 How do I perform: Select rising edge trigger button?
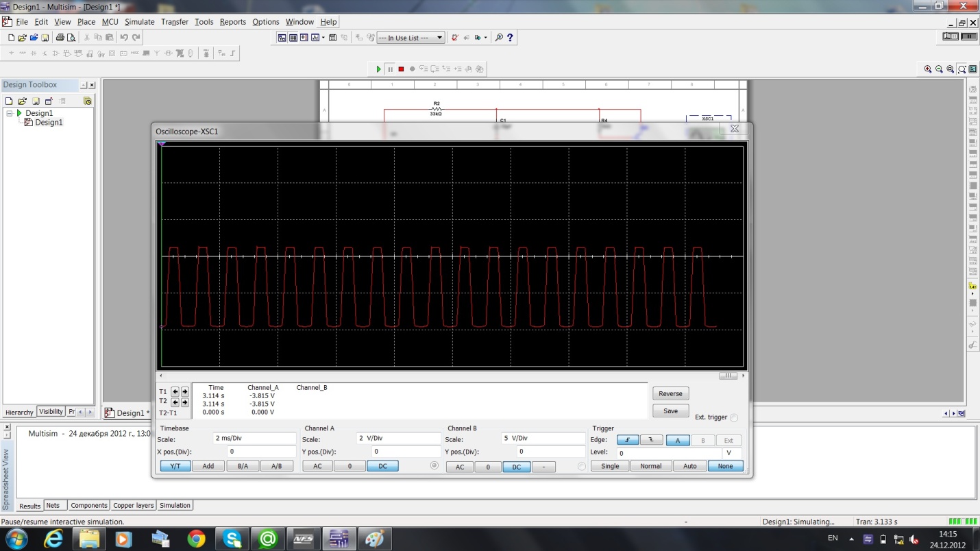click(x=627, y=441)
